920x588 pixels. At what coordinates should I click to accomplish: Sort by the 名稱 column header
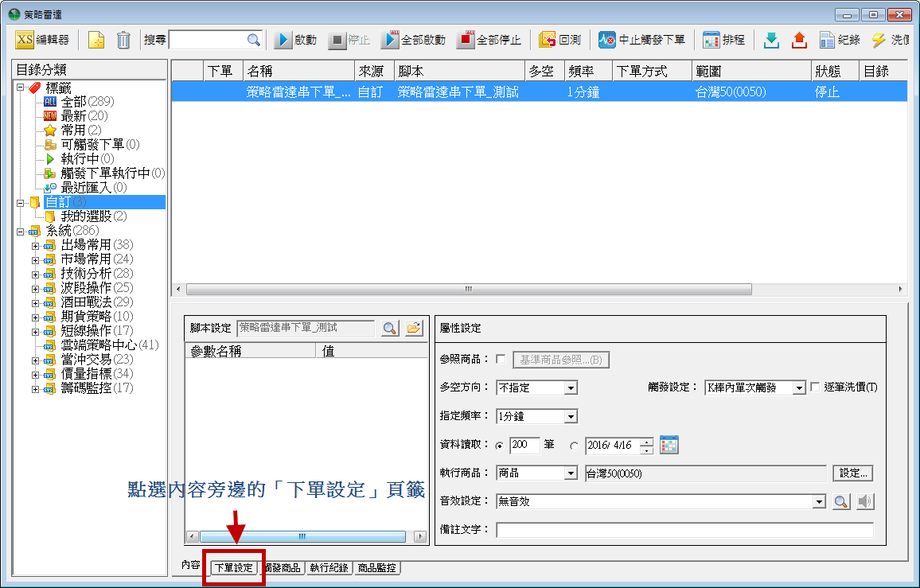[x=298, y=71]
